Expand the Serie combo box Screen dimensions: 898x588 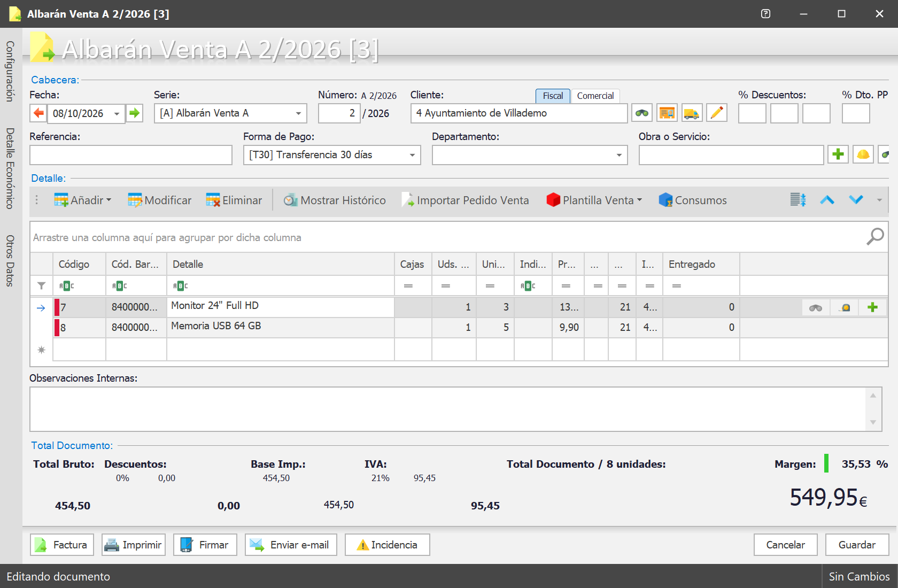point(298,113)
